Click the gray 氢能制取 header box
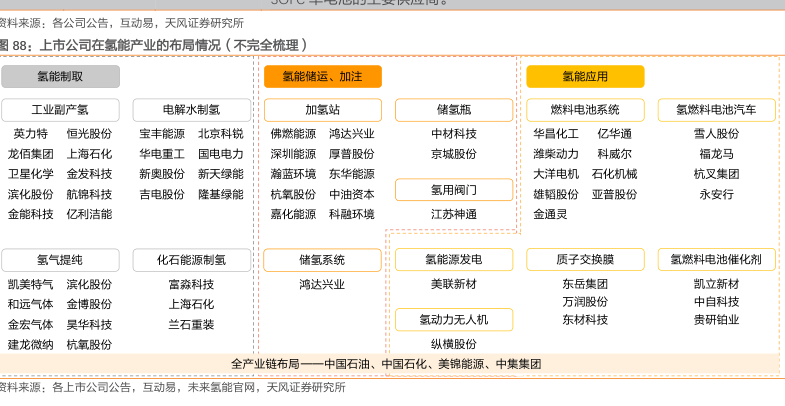Viewport: 785px width, 406px height. [61, 77]
